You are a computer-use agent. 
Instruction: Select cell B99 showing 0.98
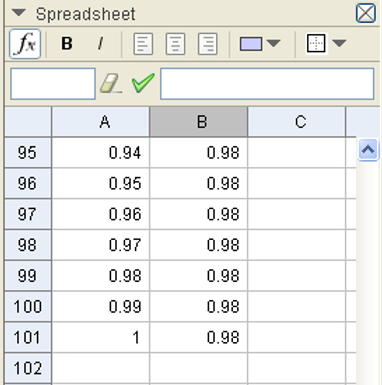pos(199,276)
